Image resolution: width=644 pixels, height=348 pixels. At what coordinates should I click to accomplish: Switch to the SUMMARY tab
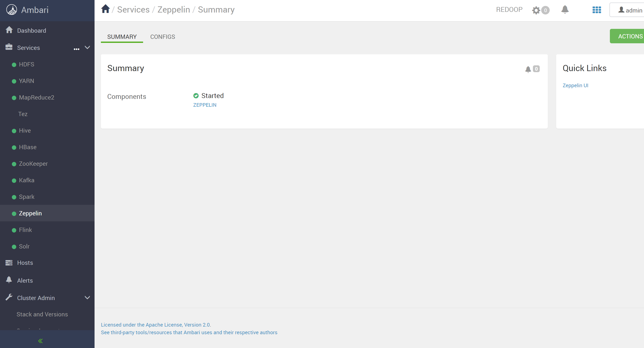[x=122, y=37]
